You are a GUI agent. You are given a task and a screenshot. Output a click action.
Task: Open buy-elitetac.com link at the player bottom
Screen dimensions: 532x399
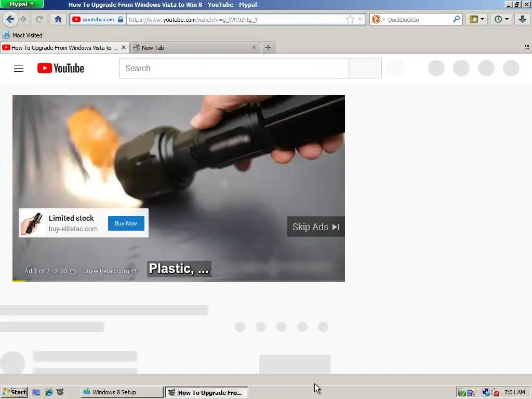click(109, 271)
